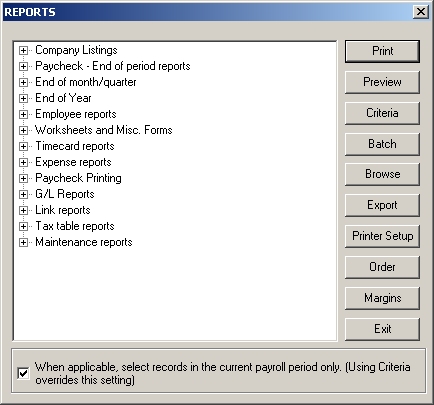This screenshot has width=434, height=405.
Task: Expand the Tax table reports node
Action: pyautogui.click(x=23, y=226)
